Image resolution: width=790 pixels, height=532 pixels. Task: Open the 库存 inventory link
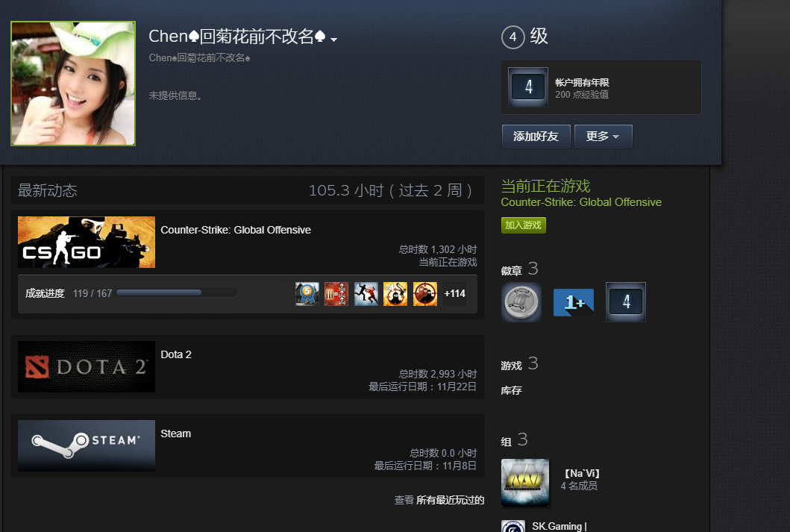coord(512,390)
